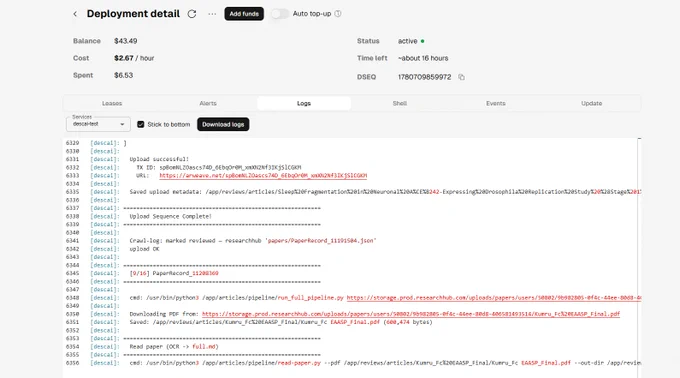Click the time left ~about 16 hours
This screenshot has height=378, width=680.
point(423,58)
